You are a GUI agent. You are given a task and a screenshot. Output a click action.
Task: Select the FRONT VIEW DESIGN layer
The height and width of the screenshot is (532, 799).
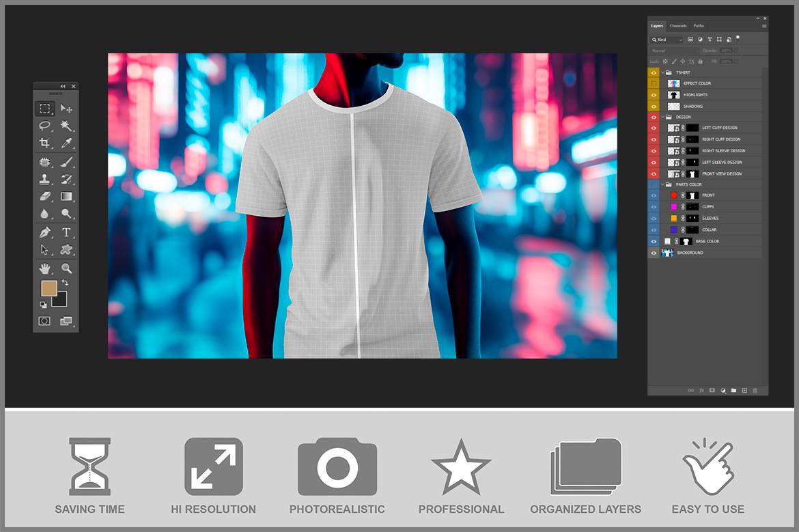(721, 173)
